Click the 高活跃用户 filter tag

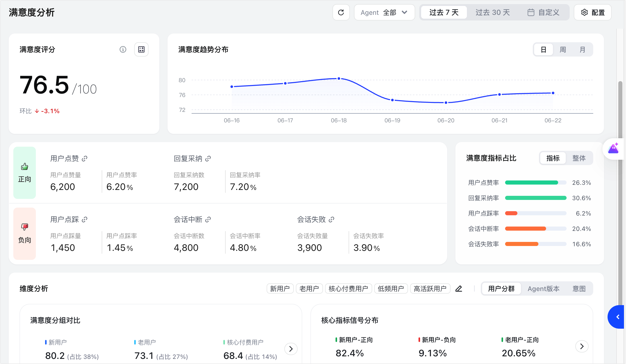tap(430, 289)
